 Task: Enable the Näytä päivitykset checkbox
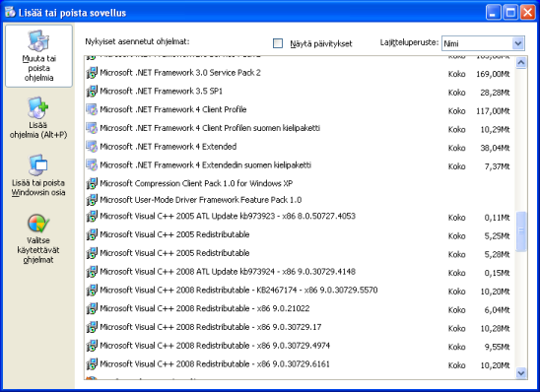click(x=278, y=43)
